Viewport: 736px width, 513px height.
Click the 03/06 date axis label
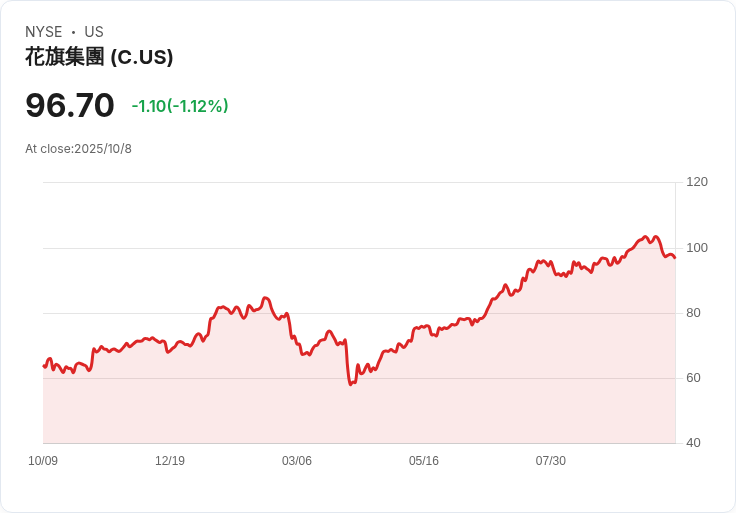pos(297,460)
